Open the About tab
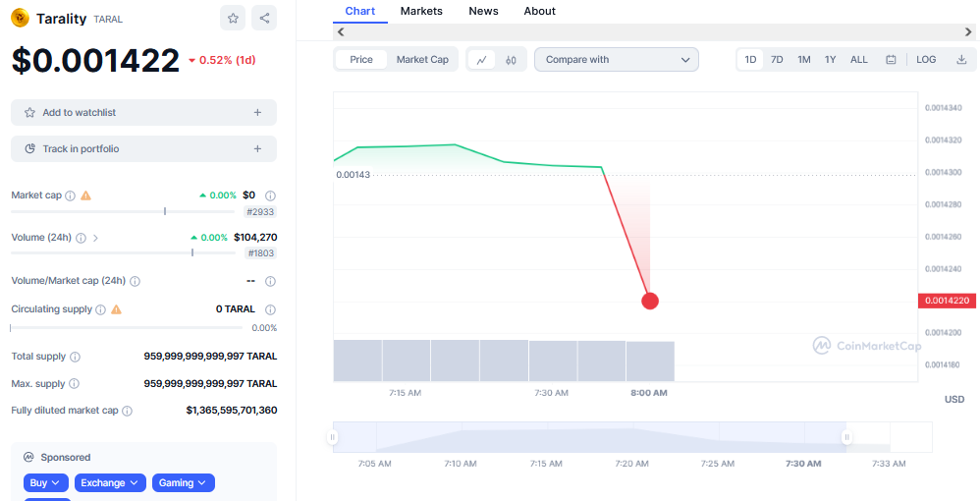 539,11
